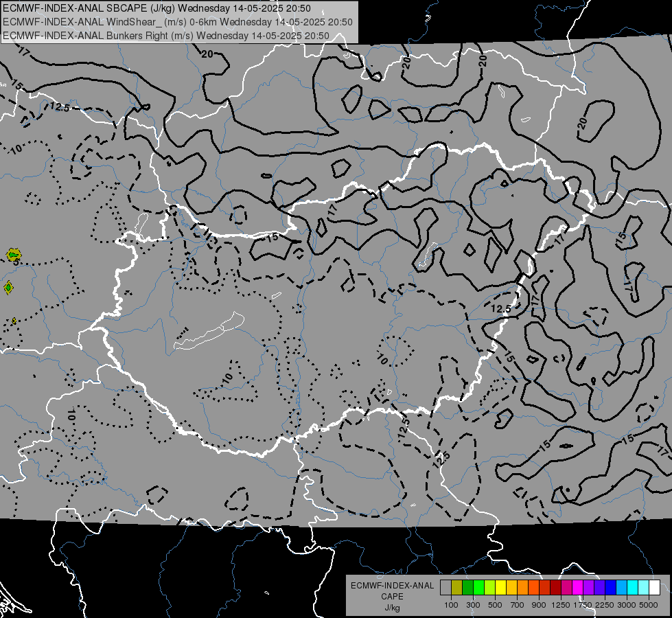The height and width of the screenshot is (618, 672).
Task: Click the CAPE word in the legend
Action: (392, 597)
